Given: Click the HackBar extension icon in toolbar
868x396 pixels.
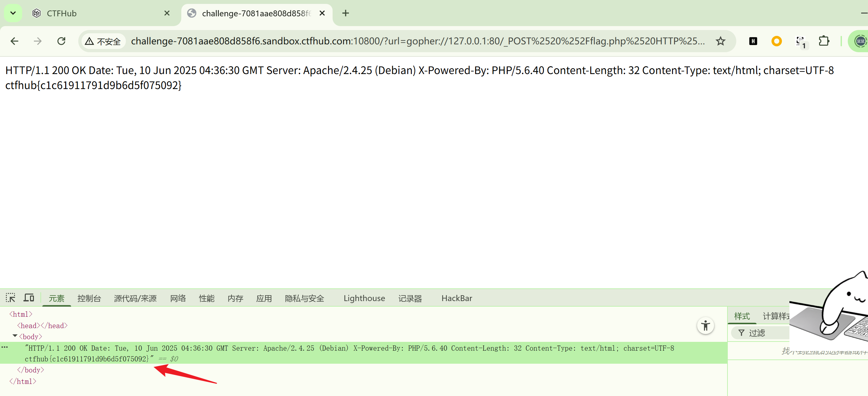Looking at the screenshot, I should pyautogui.click(x=753, y=41).
